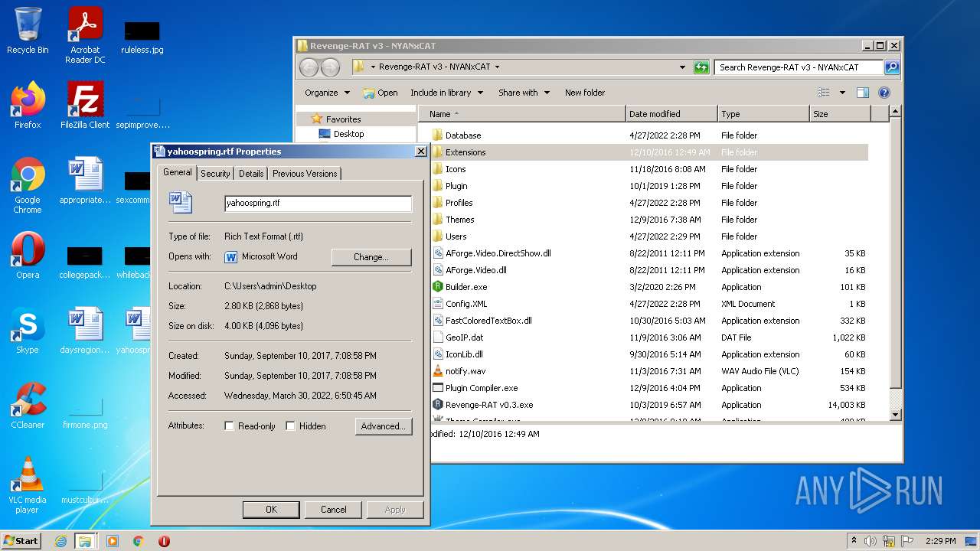Click the notify.wav VLC file icon
This screenshot has width=980, height=551.
click(x=438, y=371)
